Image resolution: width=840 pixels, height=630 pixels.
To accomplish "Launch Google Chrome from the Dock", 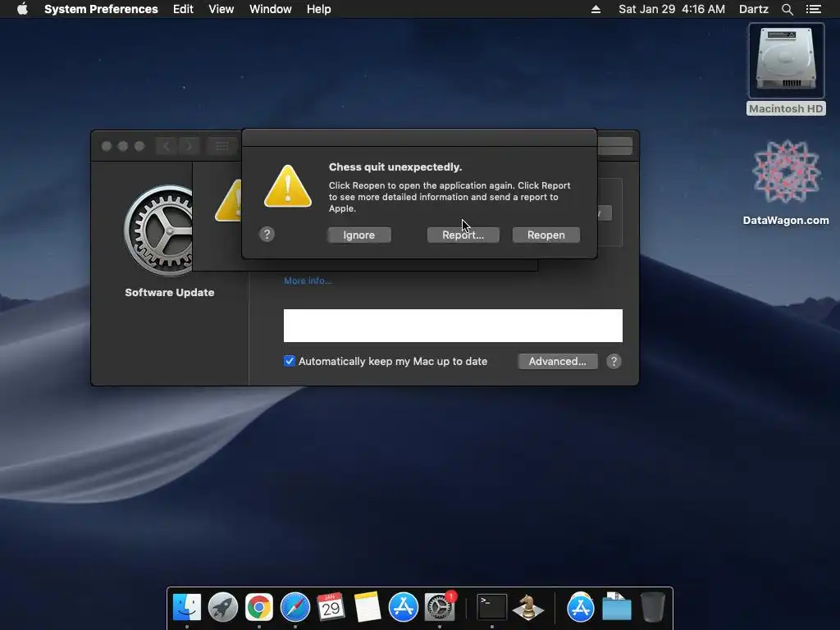I will click(258, 608).
